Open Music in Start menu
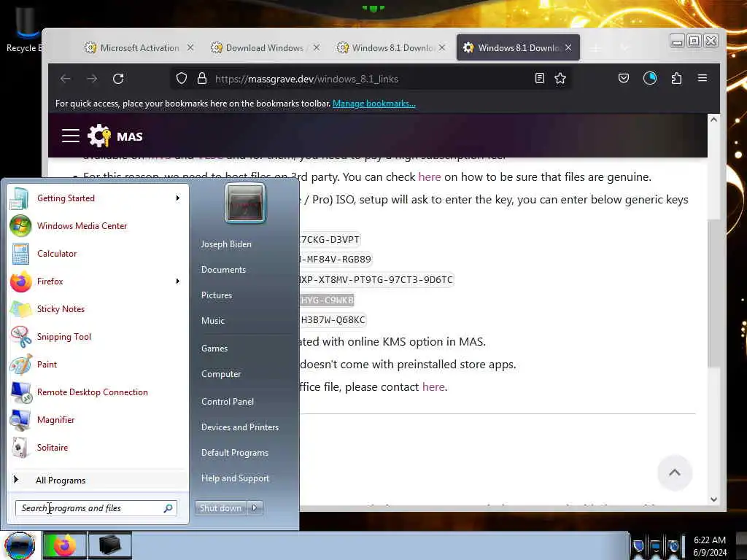The image size is (747, 560). [212, 321]
